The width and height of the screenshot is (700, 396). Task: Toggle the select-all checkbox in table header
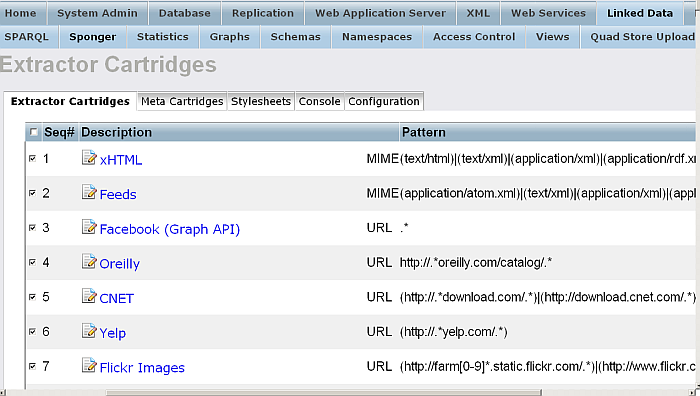[33, 132]
